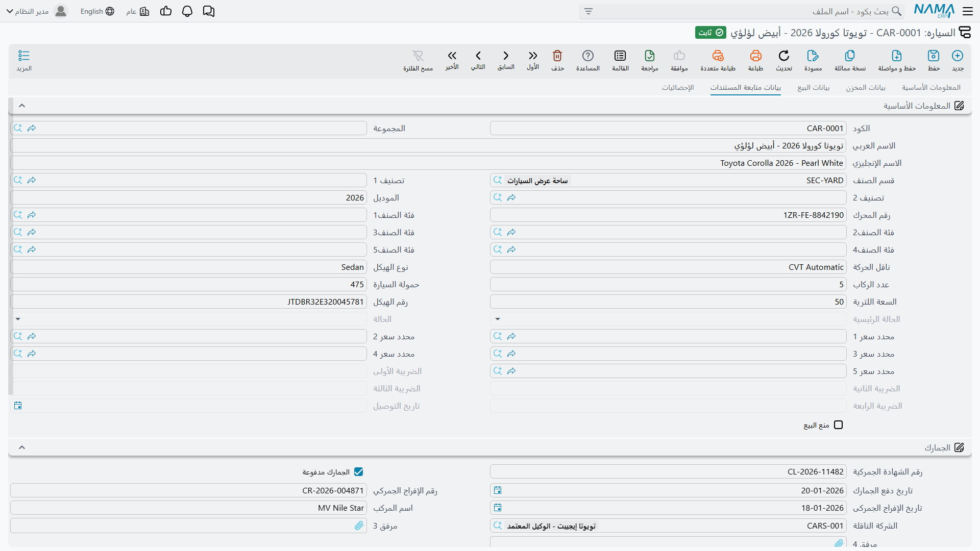Collapse the المعلومات الأساسية section
Image resolution: width=980 pixels, height=551 pixels.
click(x=22, y=106)
